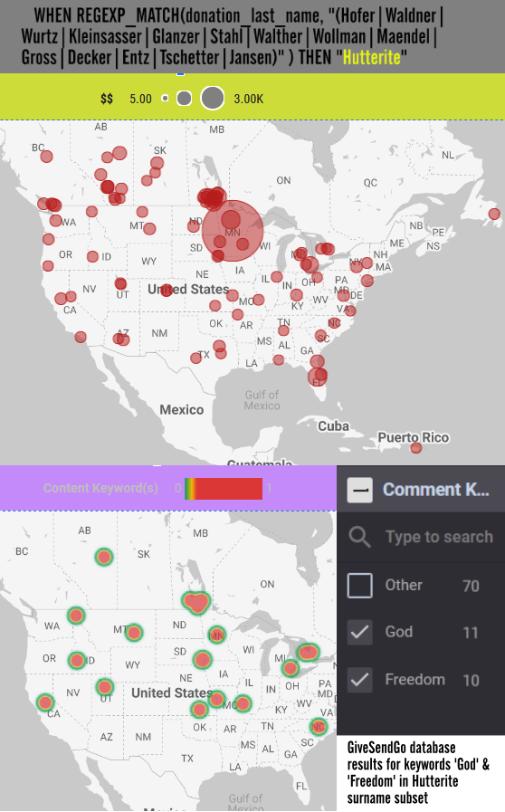Click the GiveSendGo database results caption
This screenshot has width=505, height=812.
418,772
